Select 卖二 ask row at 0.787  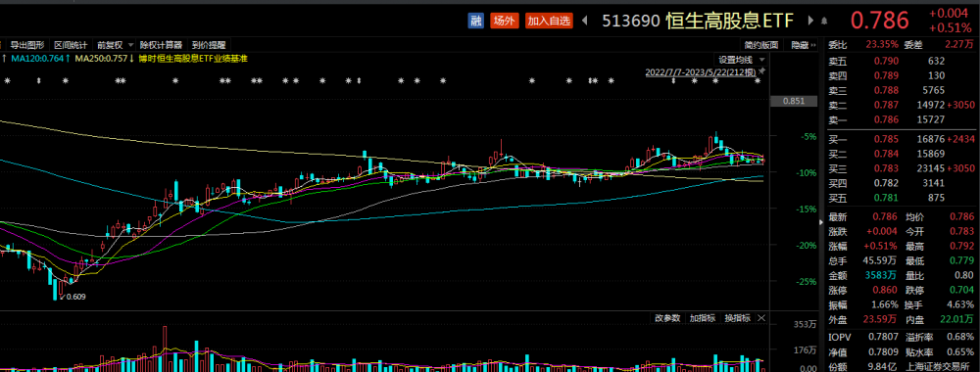901,104
